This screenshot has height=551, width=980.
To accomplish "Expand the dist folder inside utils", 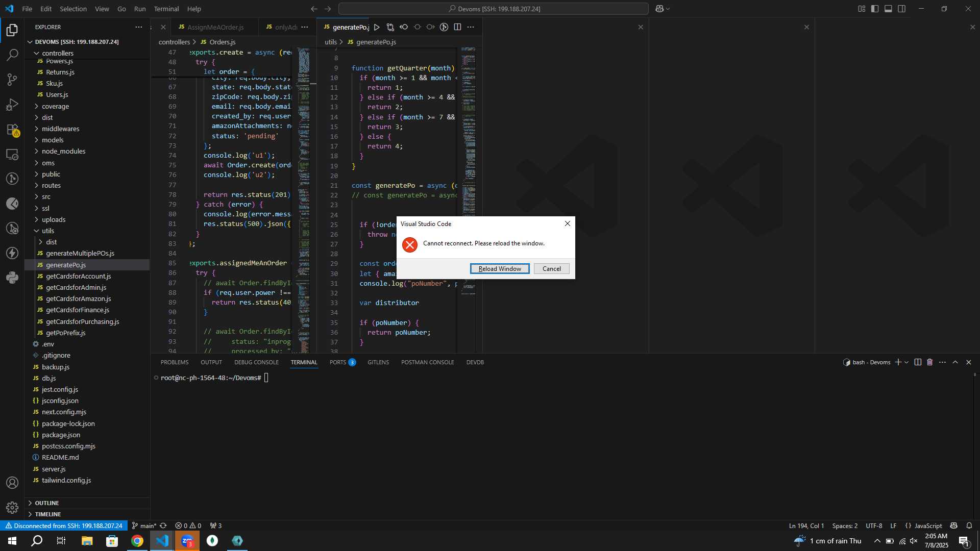I will point(87,242).
